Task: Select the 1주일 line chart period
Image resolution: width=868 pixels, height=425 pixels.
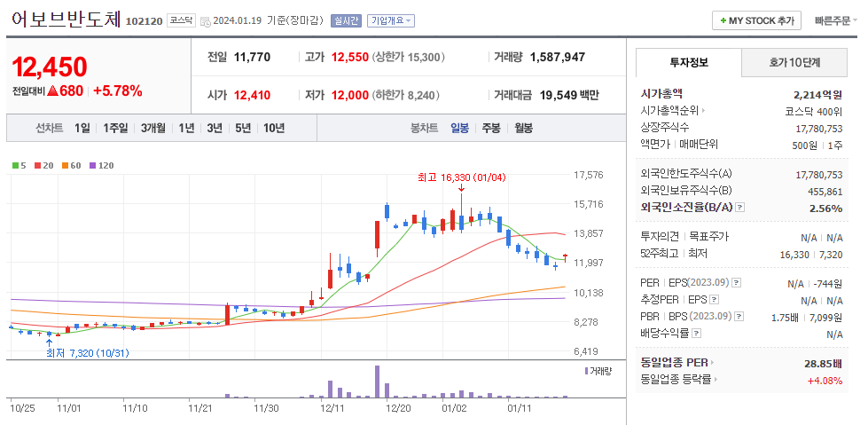Action: (x=115, y=128)
